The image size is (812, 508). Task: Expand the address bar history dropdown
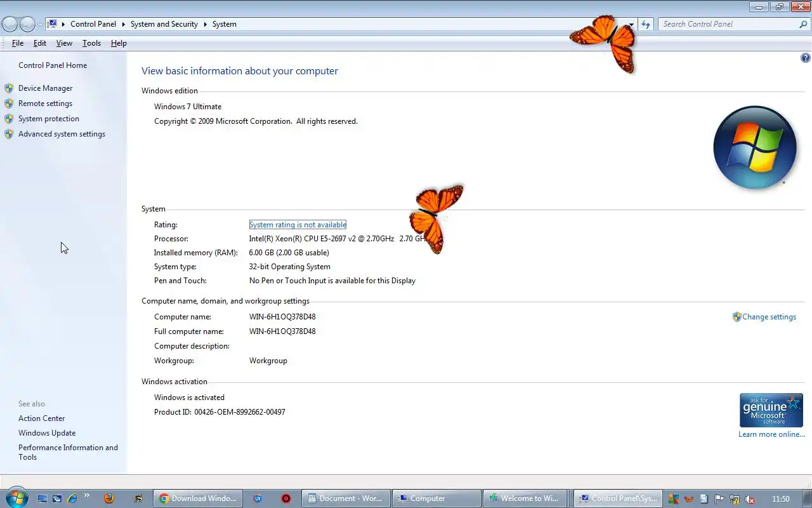pos(631,24)
